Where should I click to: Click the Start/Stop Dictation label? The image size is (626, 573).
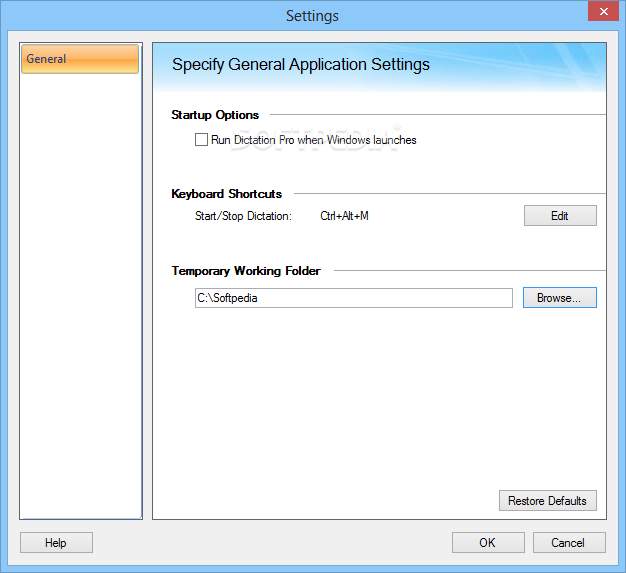243,216
